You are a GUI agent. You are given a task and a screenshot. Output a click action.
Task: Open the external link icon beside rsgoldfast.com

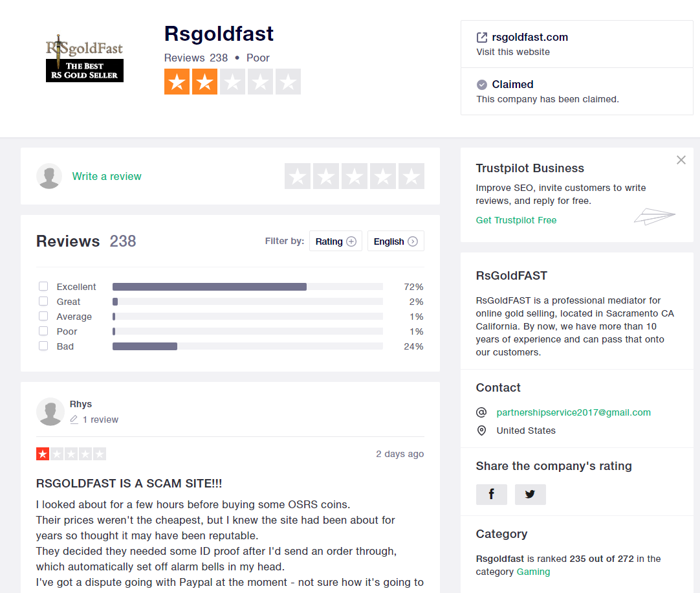(482, 37)
